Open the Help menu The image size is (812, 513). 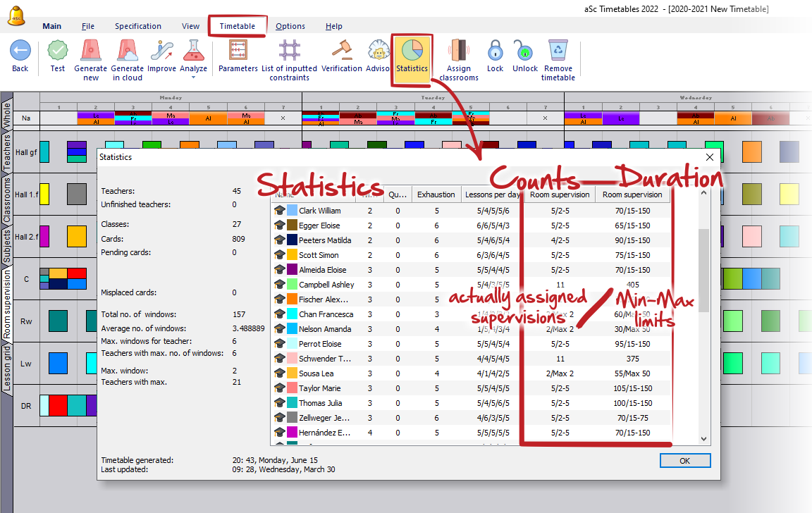334,26
